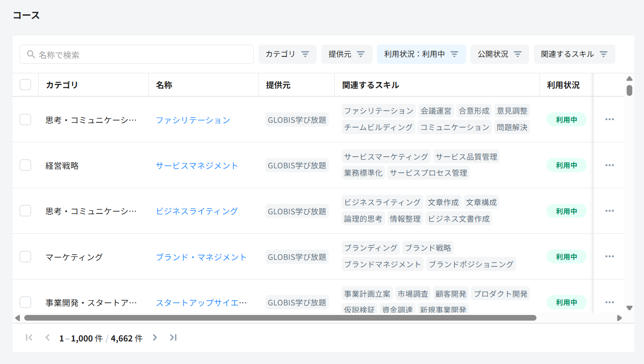Open more options for ブランド・マネジメント row

click(x=609, y=256)
